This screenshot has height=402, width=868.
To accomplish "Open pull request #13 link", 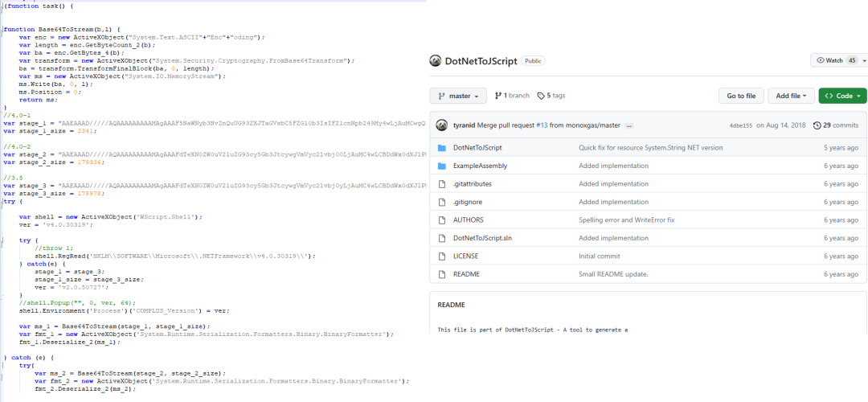I will tap(542, 125).
